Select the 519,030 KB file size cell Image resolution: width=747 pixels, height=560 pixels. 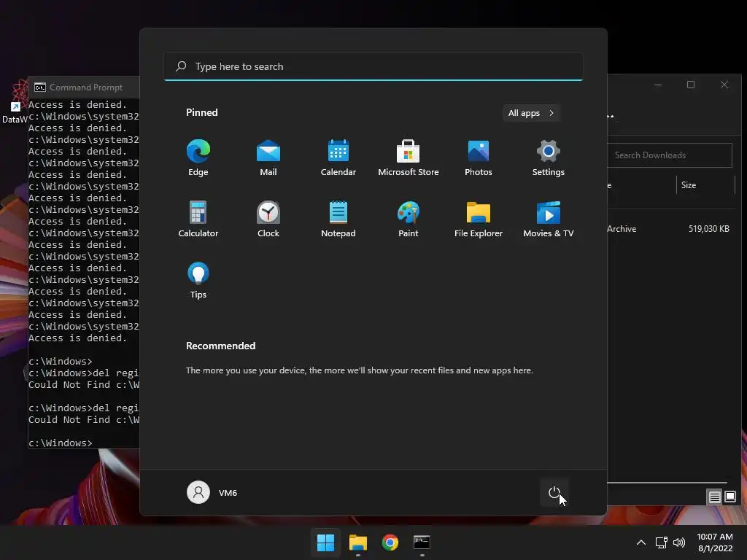point(708,228)
